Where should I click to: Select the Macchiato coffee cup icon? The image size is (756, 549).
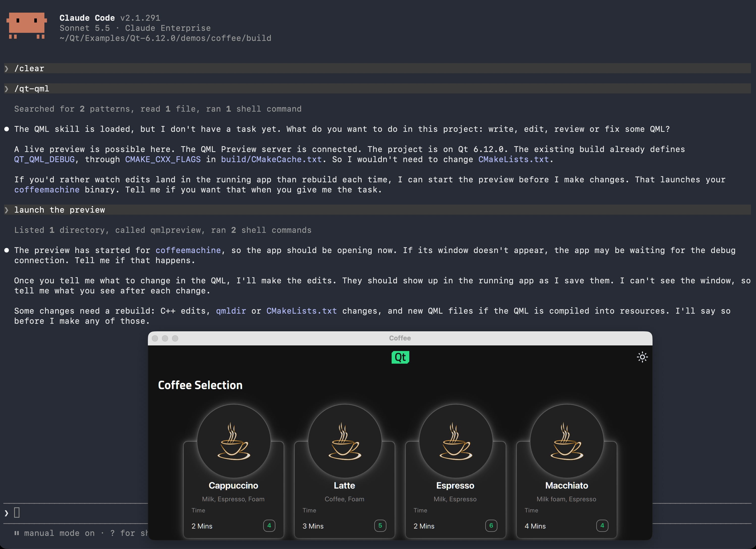point(567,441)
